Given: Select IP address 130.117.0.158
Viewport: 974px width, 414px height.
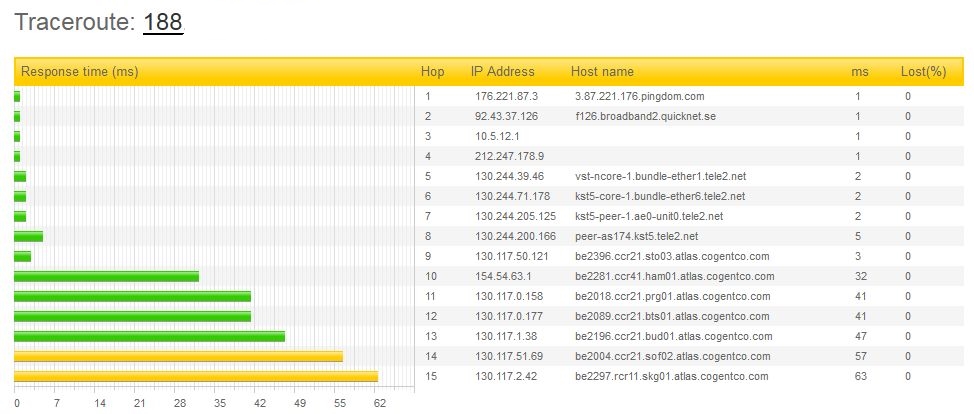Looking at the screenshot, I should [x=509, y=296].
